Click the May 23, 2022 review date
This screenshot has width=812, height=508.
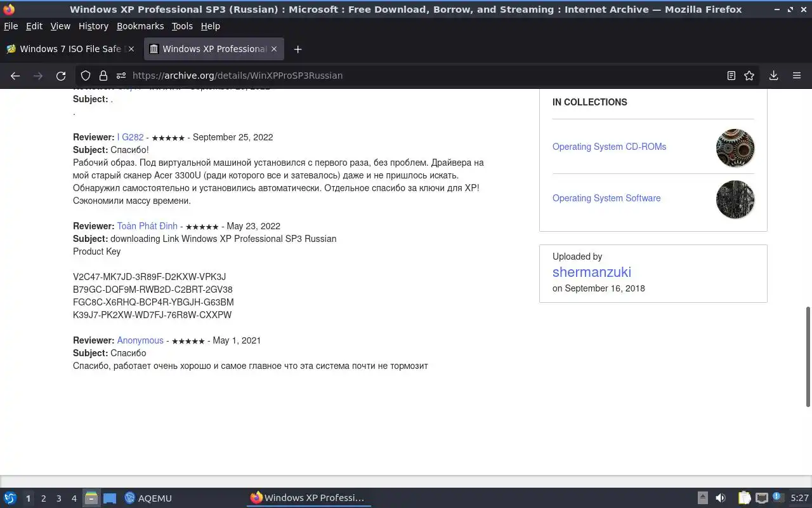click(x=253, y=226)
